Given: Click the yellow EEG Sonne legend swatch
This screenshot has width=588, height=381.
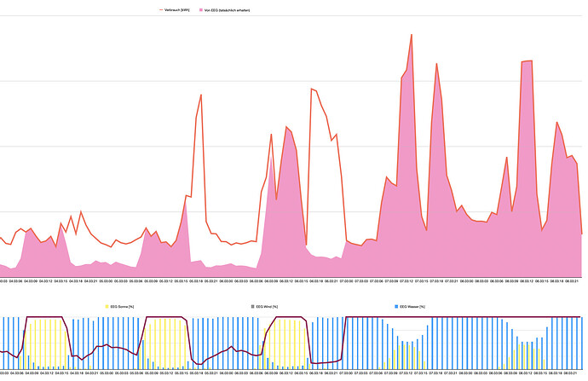Looking at the screenshot, I should pyautogui.click(x=107, y=306).
